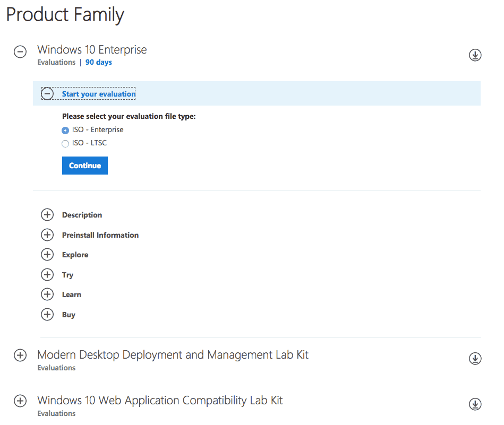Click the Product Family heading
Image resolution: width=504 pixels, height=425 pixels.
tap(65, 15)
